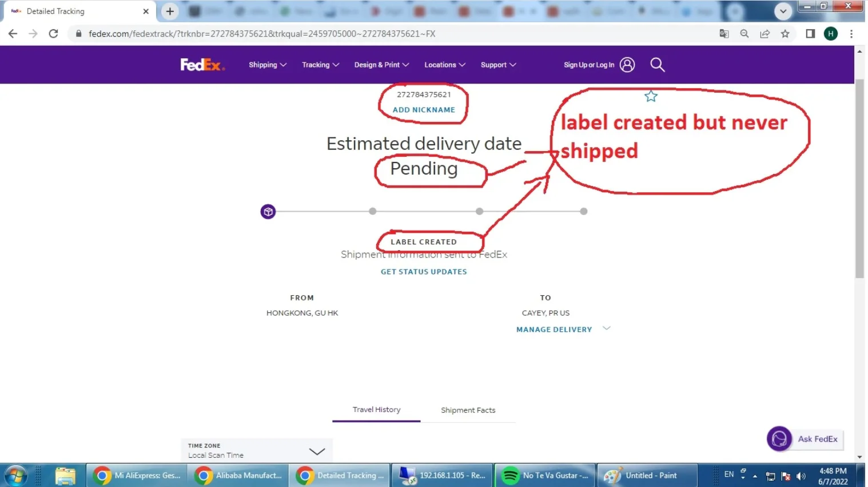Click the page vertical scrollbar thumb
The width and height of the screenshot is (868, 487).
point(859,179)
